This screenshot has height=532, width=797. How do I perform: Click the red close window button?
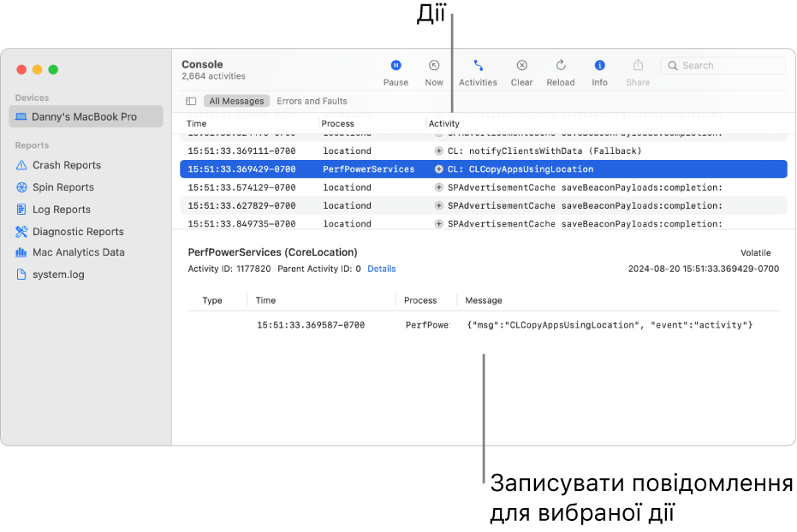21,69
